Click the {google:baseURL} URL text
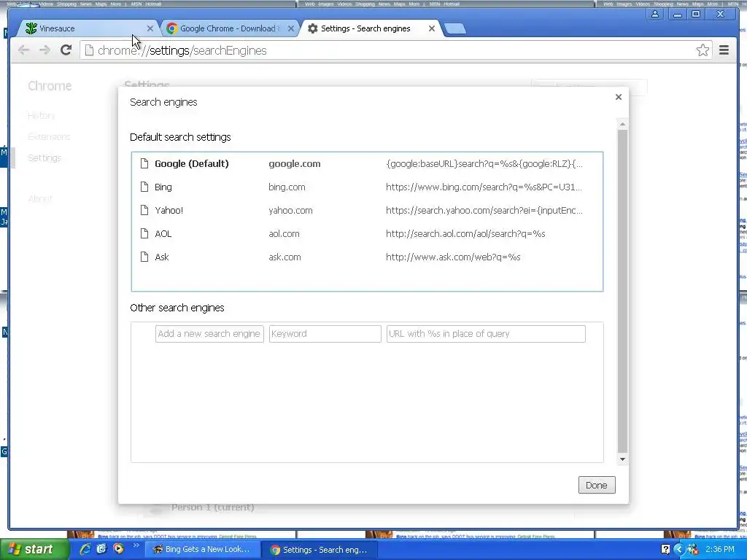 484,164
